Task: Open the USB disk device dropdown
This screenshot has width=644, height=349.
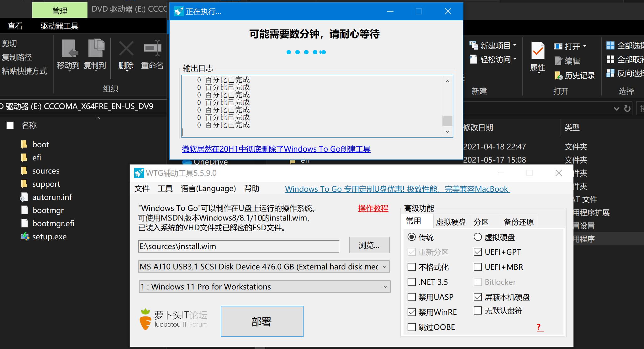Action: click(x=384, y=267)
